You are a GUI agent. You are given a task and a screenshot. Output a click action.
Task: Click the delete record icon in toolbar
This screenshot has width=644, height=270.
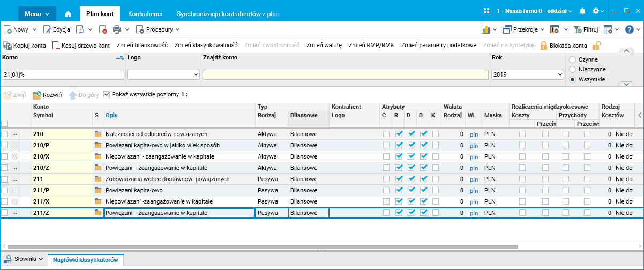(x=102, y=29)
